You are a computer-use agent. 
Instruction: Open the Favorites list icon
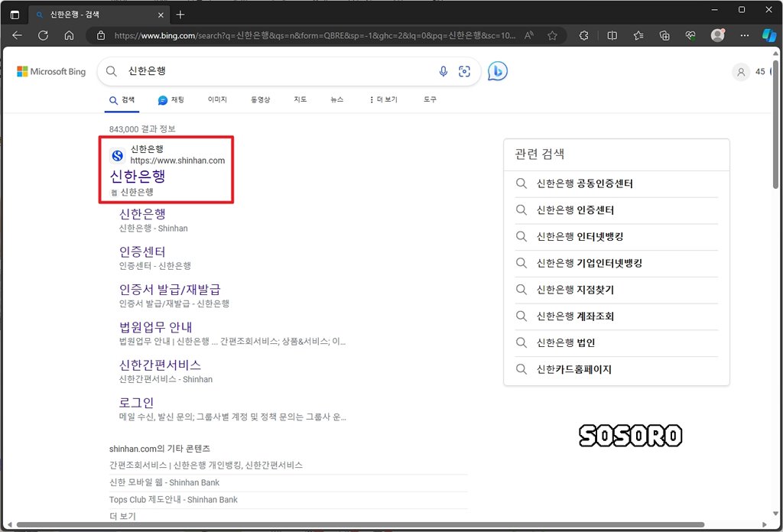pos(638,35)
